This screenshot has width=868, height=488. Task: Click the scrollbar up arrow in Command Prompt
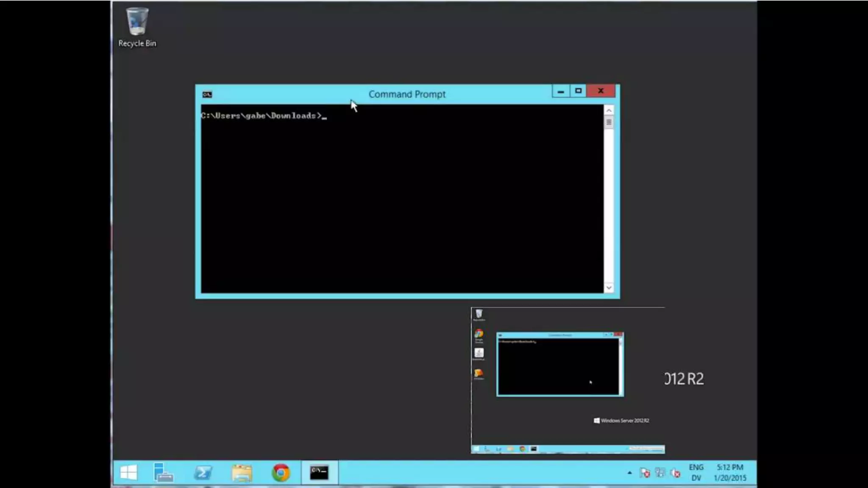pos(609,111)
